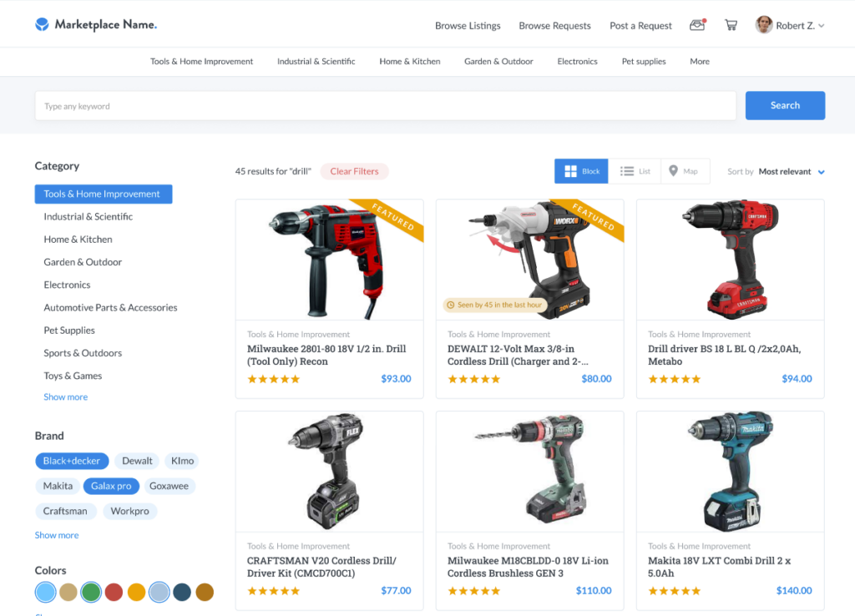
Task: Deselect the Galax pro brand chip
Action: tap(111, 487)
